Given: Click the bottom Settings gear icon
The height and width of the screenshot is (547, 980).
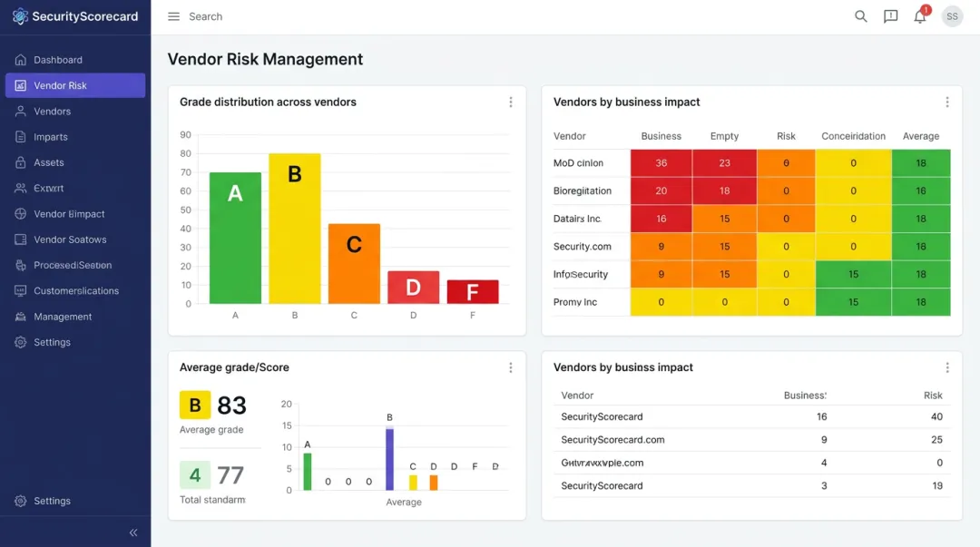Looking at the screenshot, I should point(21,501).
